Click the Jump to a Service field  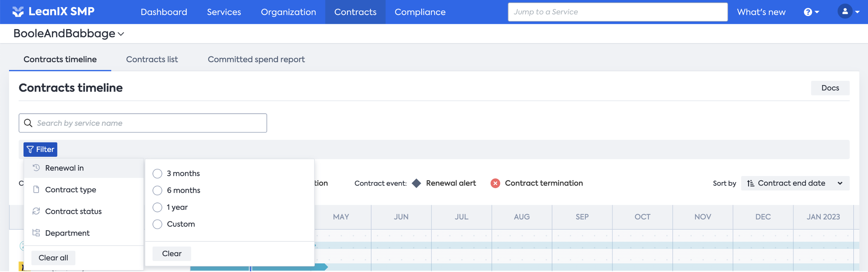(x=617, y=12)
